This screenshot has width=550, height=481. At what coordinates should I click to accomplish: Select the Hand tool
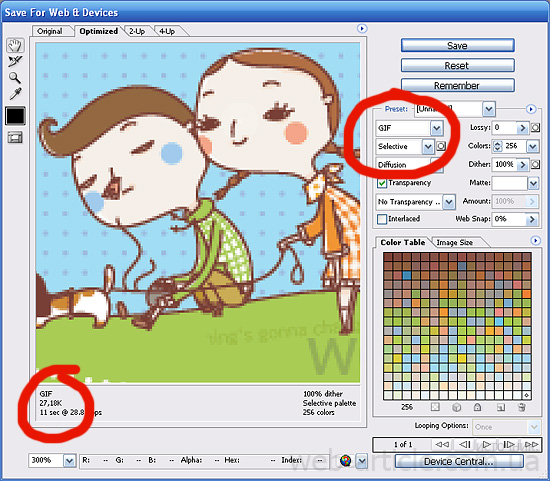(15, 45)
